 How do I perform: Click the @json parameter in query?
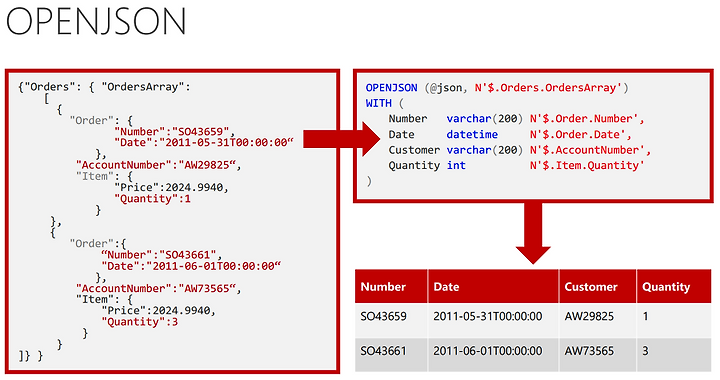(446, 88)
